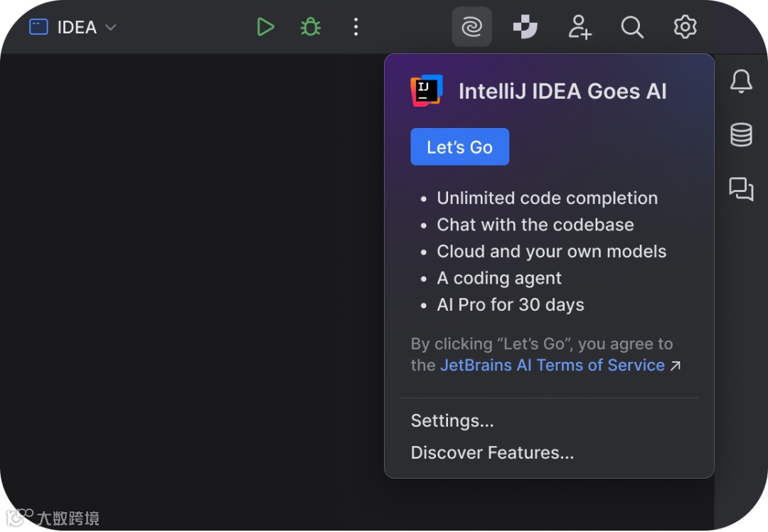Click the external-link arrow after Terms of Service

[676, 366]
